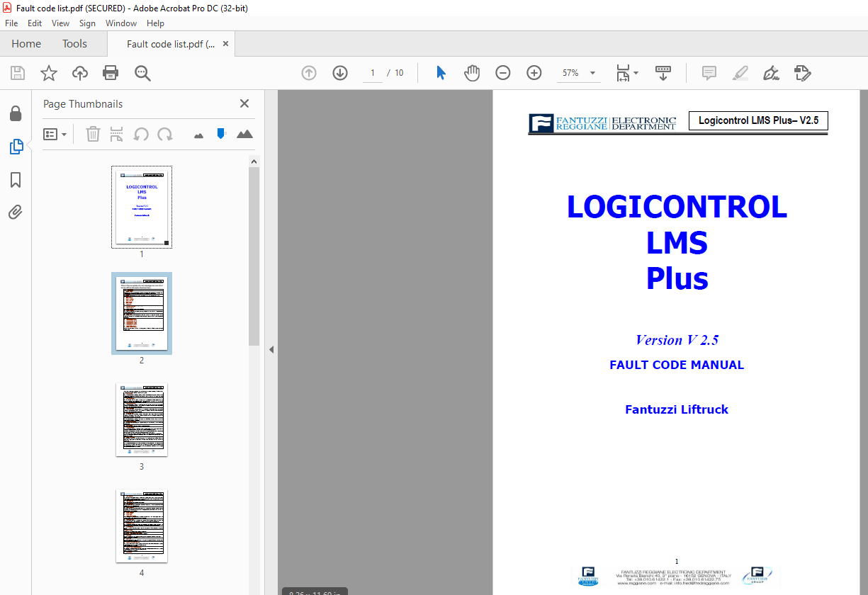Click the scrolling mode keyboard icon
This screenshot has width=868, height=595.
[663, 73]
